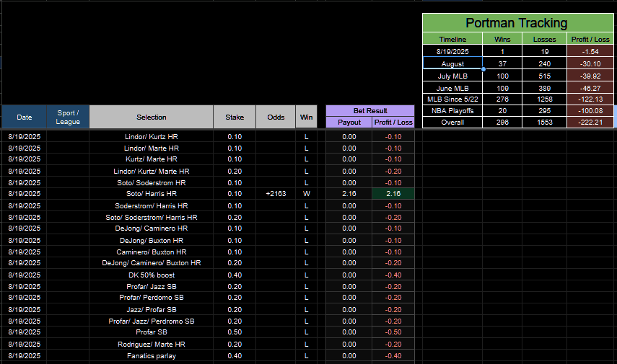Select the Jazz/ Profar SB cell

tap(151, 309)
